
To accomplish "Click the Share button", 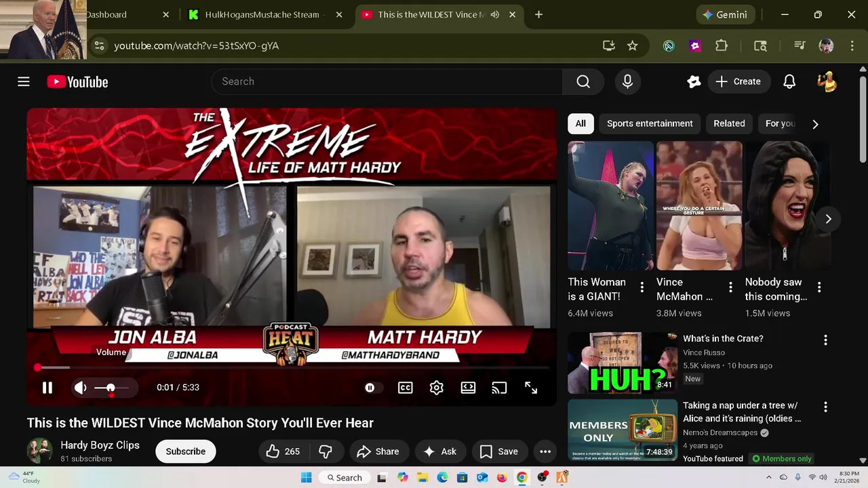I will [x=378, y=451].
